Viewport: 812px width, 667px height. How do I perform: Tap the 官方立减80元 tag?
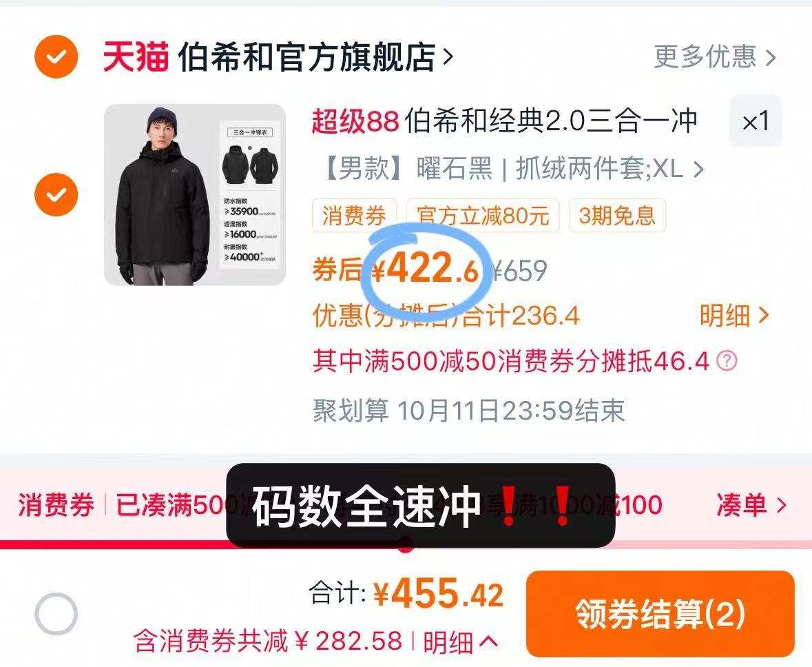pyautogui.click(x=483, y=215)
